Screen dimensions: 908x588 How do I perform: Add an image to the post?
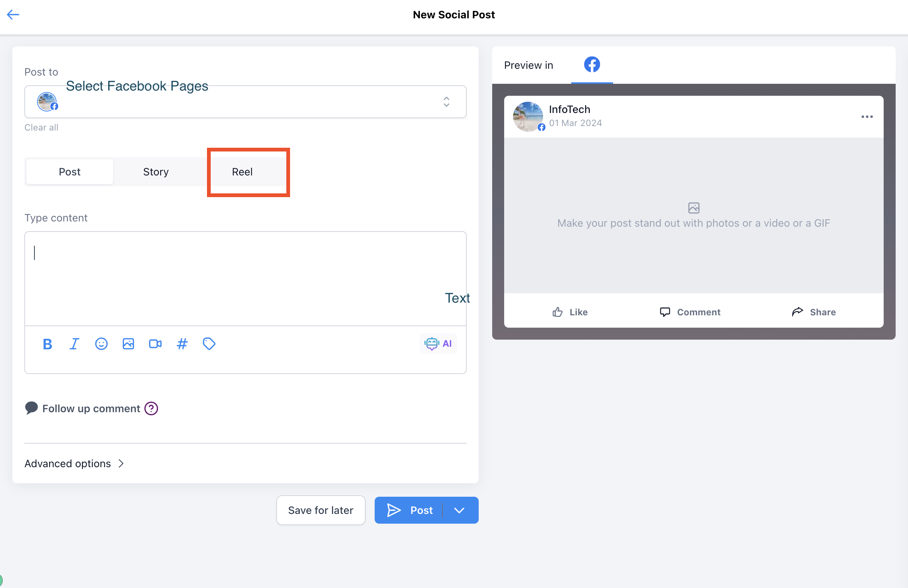[x=128, y=344]
